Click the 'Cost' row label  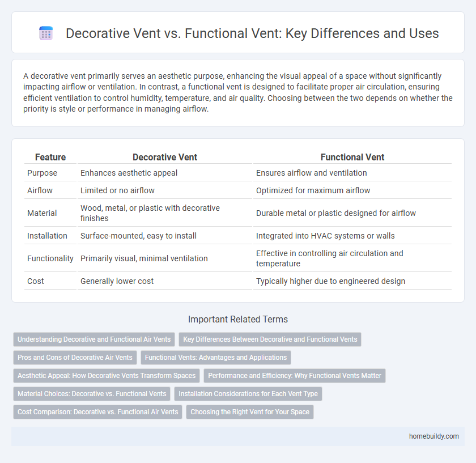click(36, 281)
